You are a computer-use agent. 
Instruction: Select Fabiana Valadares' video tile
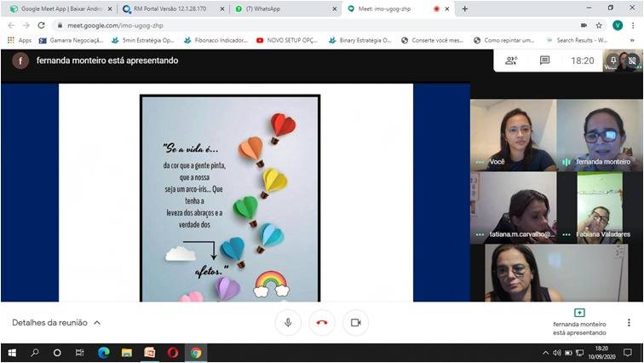(x=600, y=207)
